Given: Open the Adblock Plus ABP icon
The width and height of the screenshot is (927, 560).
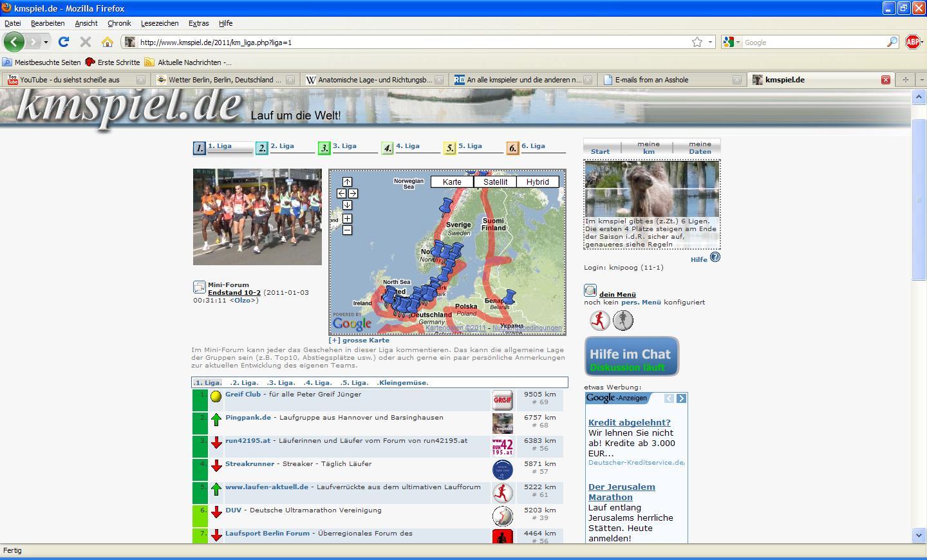Looking at the screenshot, I should pos(913,42).
